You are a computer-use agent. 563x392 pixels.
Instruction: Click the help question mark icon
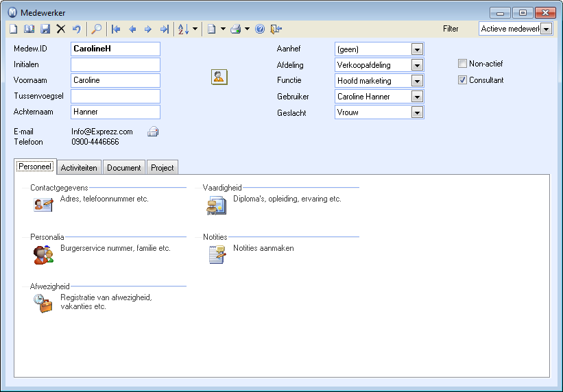tap(260, 29)
